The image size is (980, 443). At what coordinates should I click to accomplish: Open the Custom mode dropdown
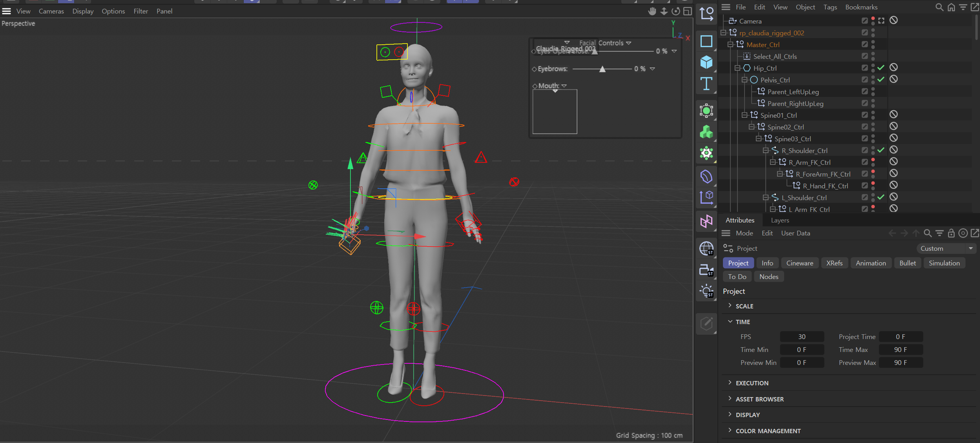click(947, 248)
